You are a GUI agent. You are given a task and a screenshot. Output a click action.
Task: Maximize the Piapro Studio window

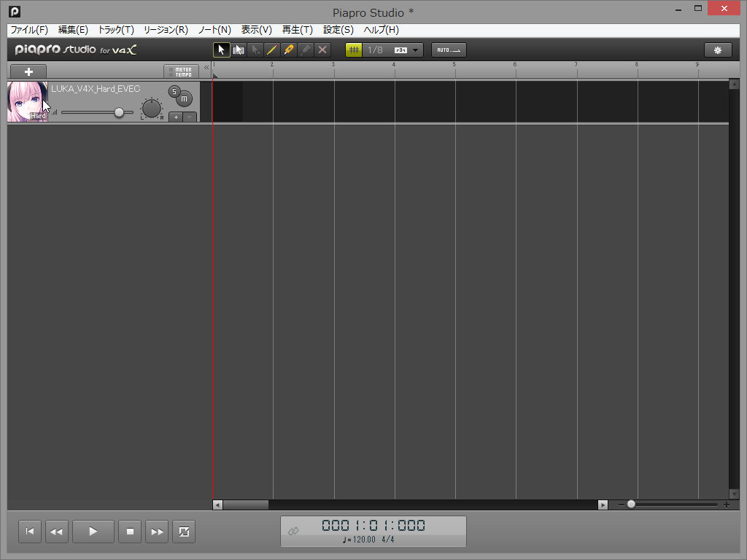click(x=698, y=9)
